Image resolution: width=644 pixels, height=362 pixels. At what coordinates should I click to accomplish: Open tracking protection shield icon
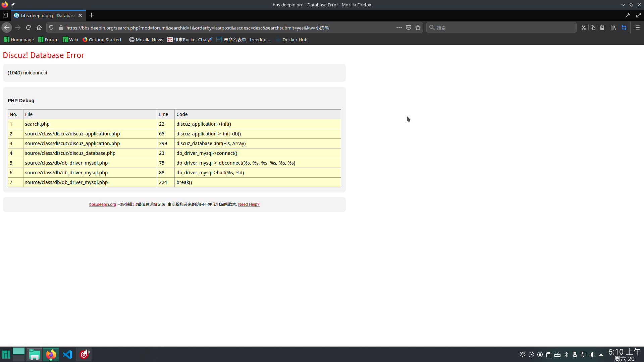click(x=51, y=27)
